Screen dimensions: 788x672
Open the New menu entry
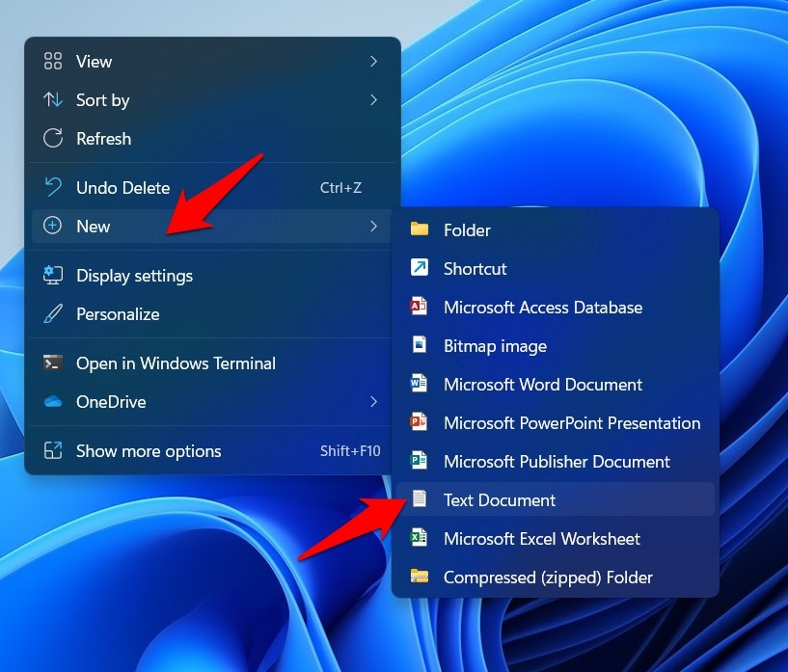[211, 226]
